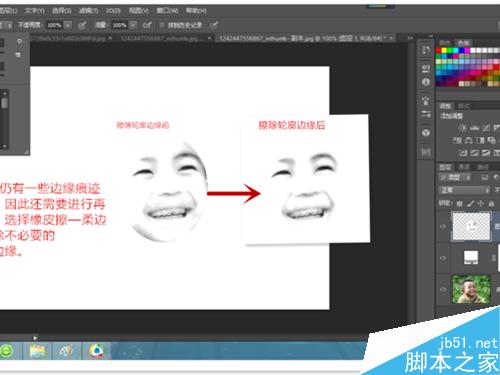Click the floating panel scroll-down arrow
The width and height of the screenshot is (500, 375).
coord(5,146)
